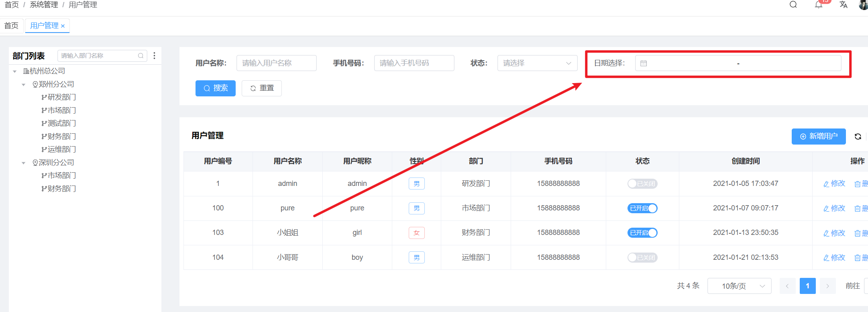Open the 10条/页 page size dropdown

click(739, 286)
